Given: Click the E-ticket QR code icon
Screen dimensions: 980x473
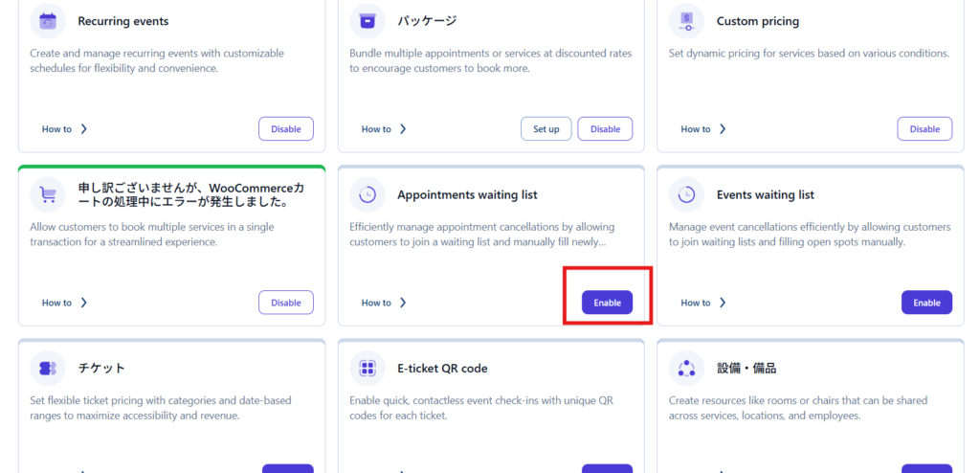Looking at the screenshot, I should [x=367, y=369].
